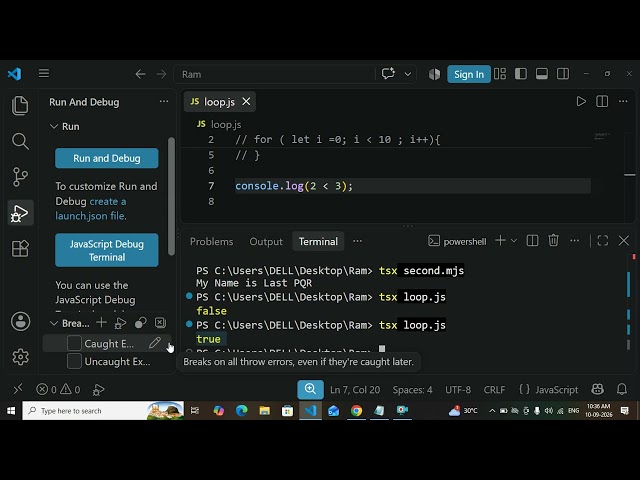Enable Uncaught Exceptions breakpoint checkbox

tap(74, 361)
